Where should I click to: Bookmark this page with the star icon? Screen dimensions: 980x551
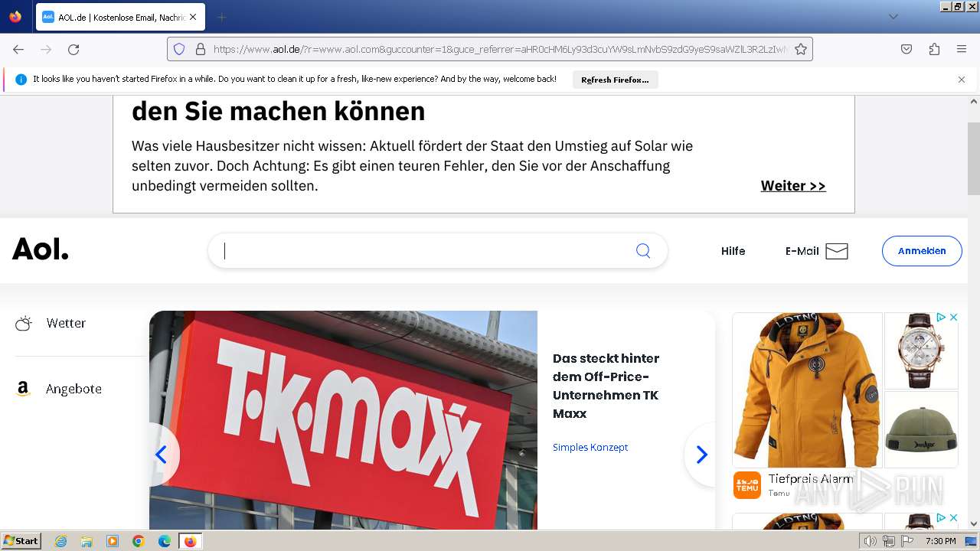click(801, 49)
